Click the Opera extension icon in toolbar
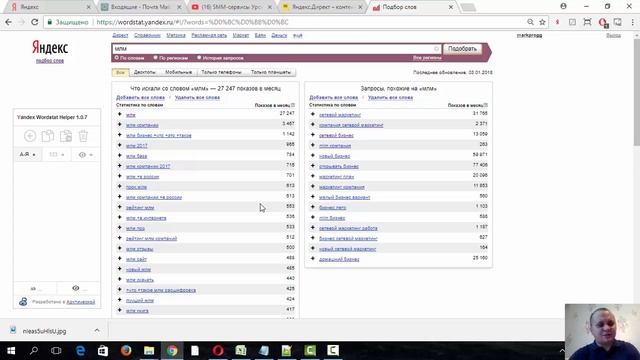 tap(603, 22)
